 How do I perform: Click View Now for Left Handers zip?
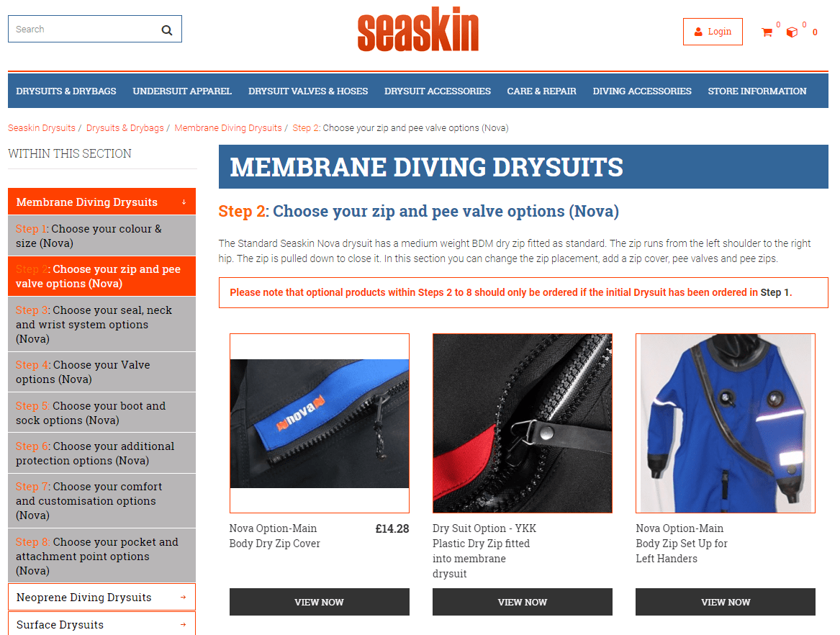point(726,602)
